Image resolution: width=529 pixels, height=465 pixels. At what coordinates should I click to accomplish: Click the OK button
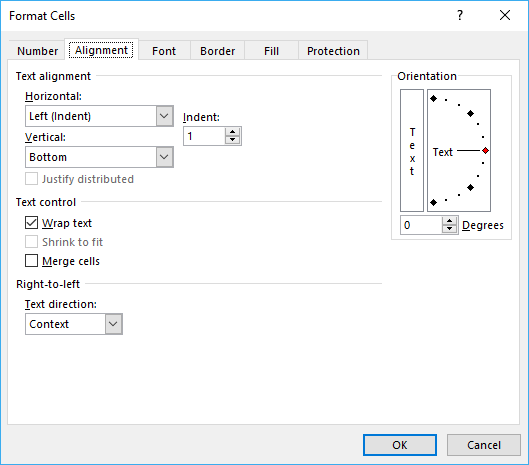[x=400, y=445]
